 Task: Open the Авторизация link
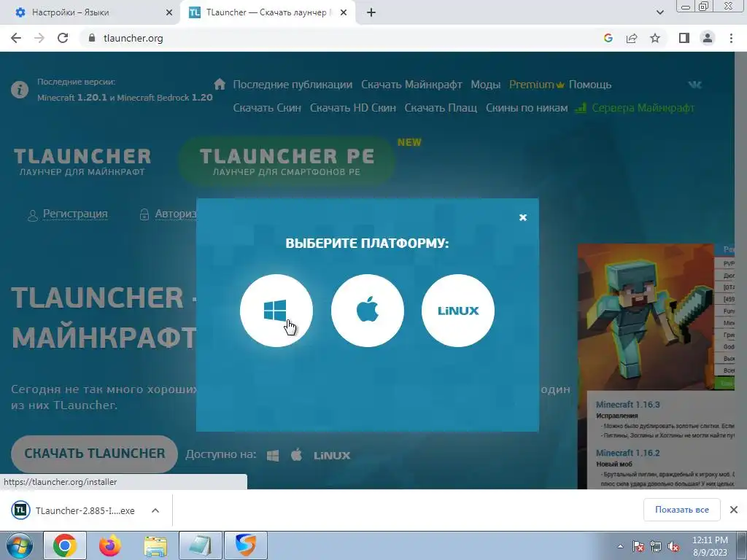click(168, 214)
